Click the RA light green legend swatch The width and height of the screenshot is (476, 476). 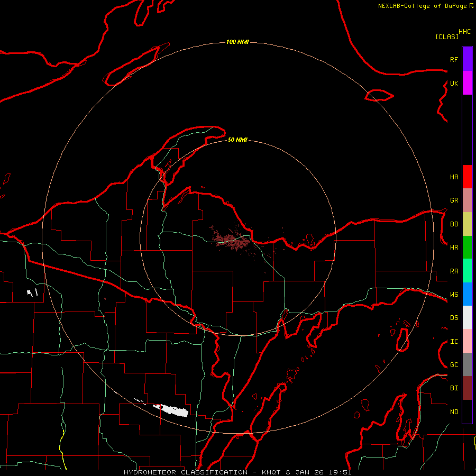point(467,271)
